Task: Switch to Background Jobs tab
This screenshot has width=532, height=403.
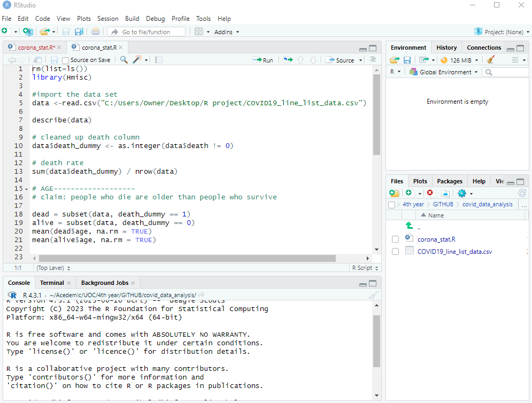Action: pyautogui.click(x=104, y=283)
